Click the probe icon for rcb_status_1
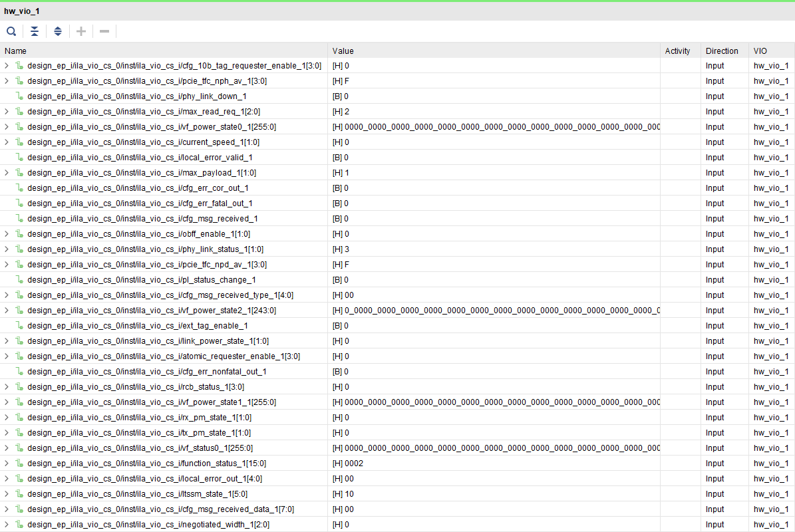Image resolution: width=795 pixels, height=532 pixels. tap(19, 386)
